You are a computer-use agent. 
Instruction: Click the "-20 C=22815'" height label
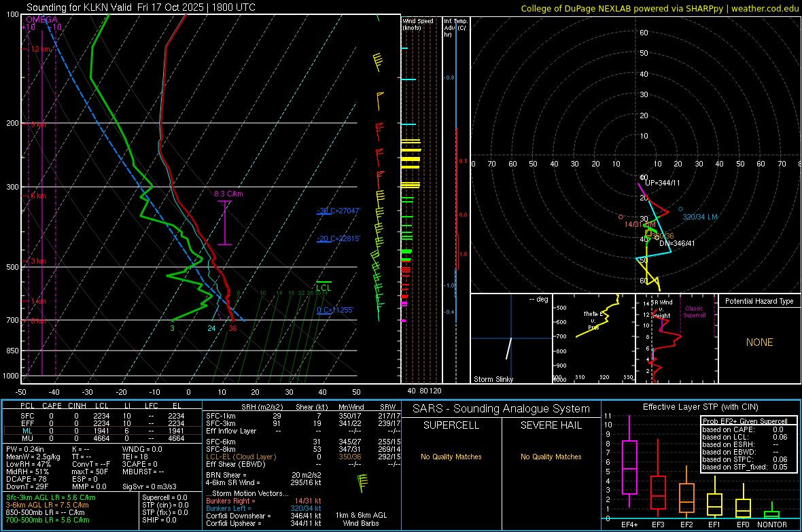tap(338, 239)
